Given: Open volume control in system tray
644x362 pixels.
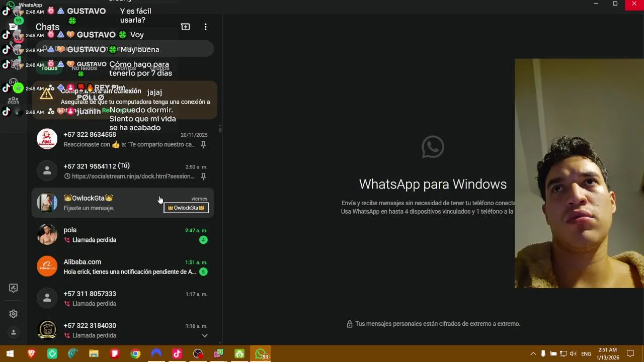Looking at the screenshot, I should (573, 354).
